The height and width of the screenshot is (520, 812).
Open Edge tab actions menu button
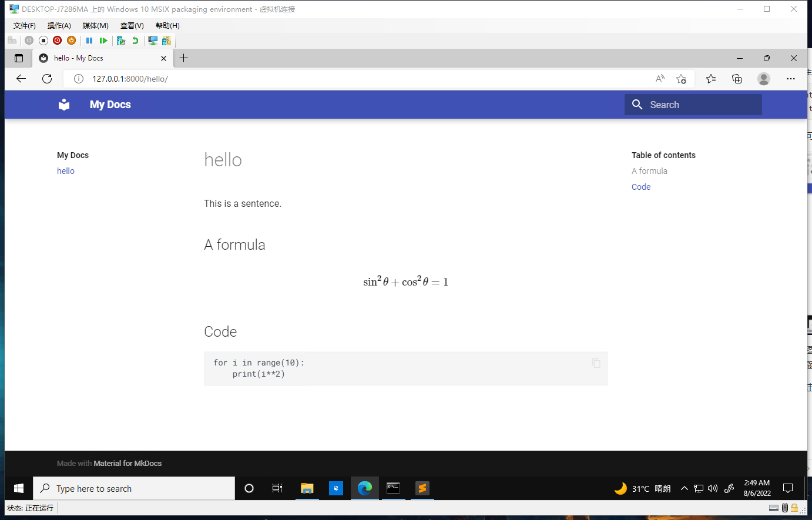coord(19,58)
